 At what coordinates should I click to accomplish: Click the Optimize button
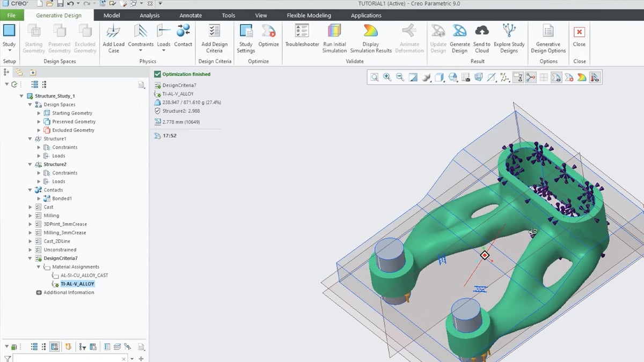(x=268, y=35)
